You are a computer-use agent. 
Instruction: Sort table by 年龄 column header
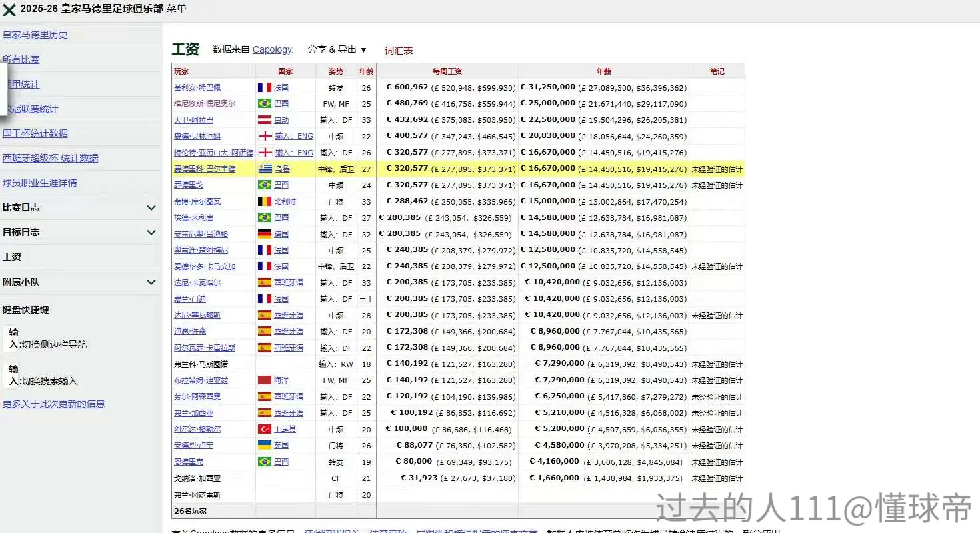click(366, 71)
